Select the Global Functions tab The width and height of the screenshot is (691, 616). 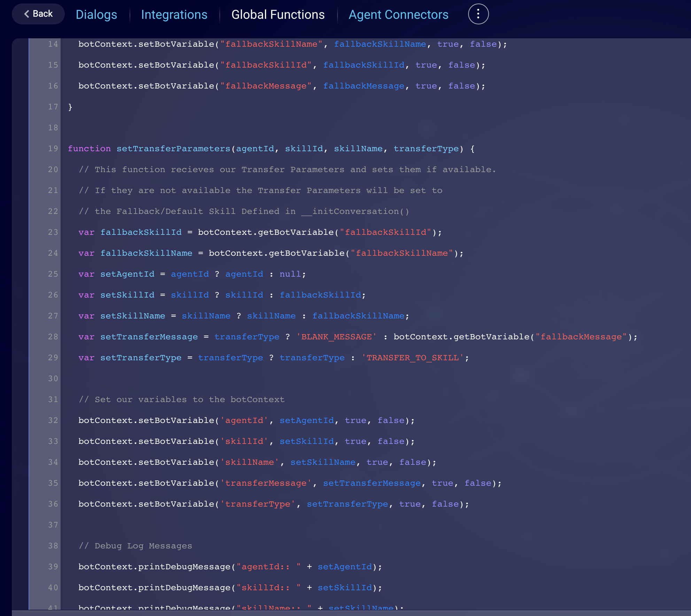pos(278,15)
